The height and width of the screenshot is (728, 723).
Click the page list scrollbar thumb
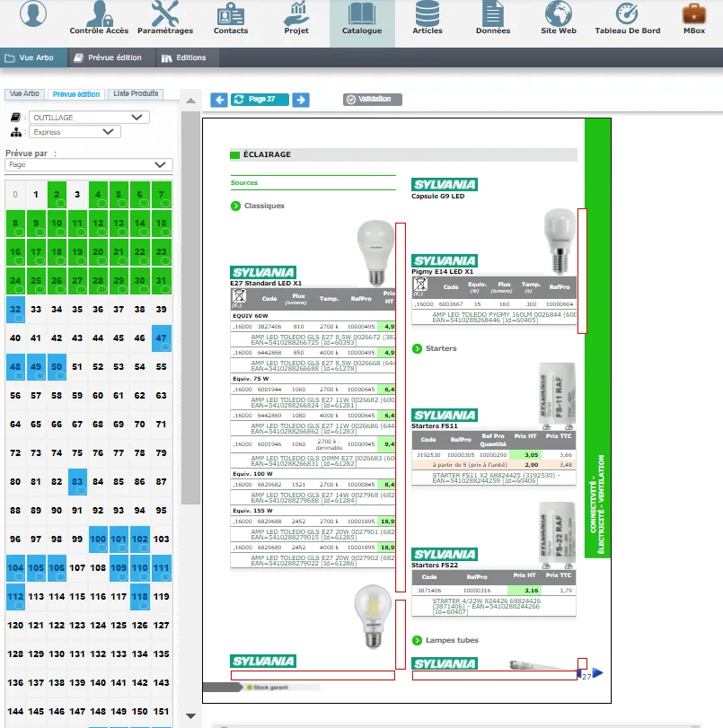click(190, 308)
